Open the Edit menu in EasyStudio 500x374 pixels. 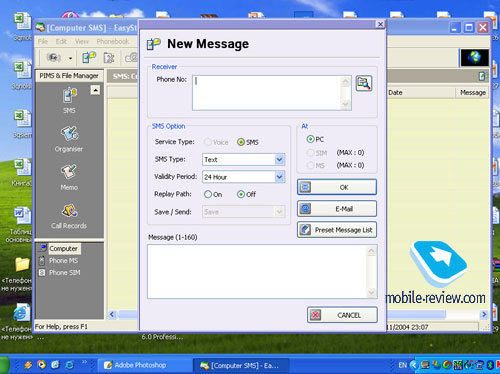pyautogui.click(x=61, y=41)
